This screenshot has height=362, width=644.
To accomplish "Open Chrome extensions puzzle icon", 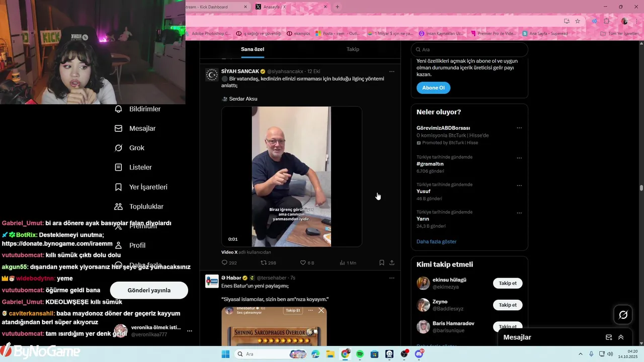I will pyautogui.click(x=607, y=21).
